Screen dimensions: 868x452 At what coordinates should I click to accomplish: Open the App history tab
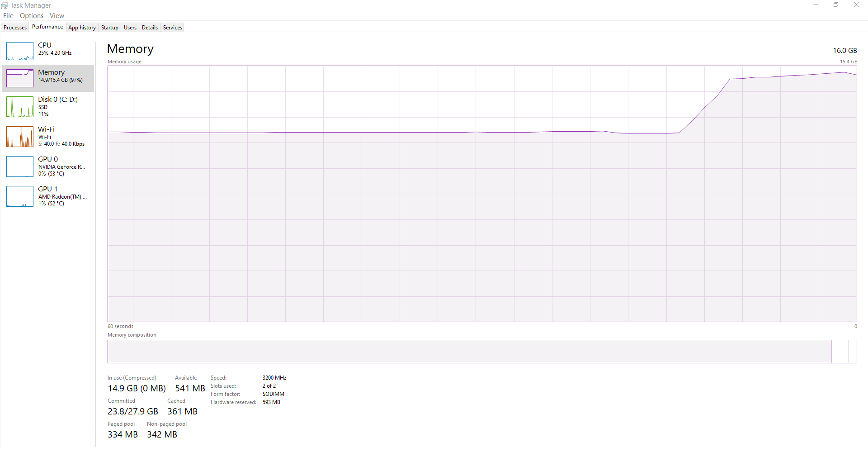click(x=82, y=27)
